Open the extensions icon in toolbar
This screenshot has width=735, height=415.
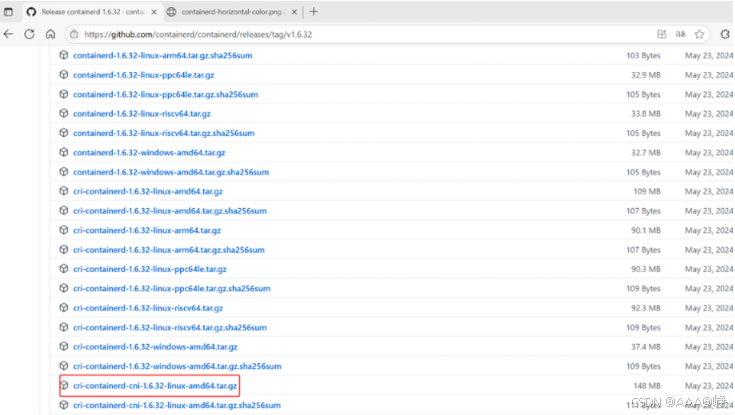(725, 34)
